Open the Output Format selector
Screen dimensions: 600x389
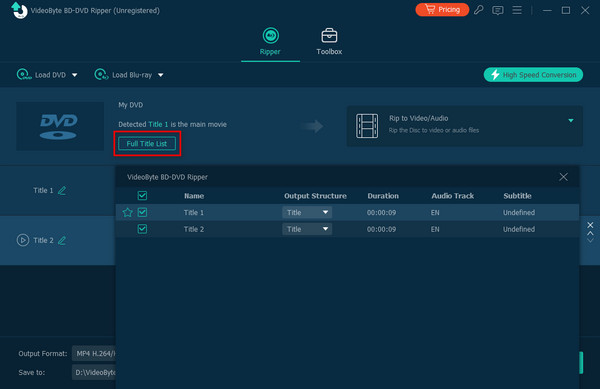tap(94, 353)
